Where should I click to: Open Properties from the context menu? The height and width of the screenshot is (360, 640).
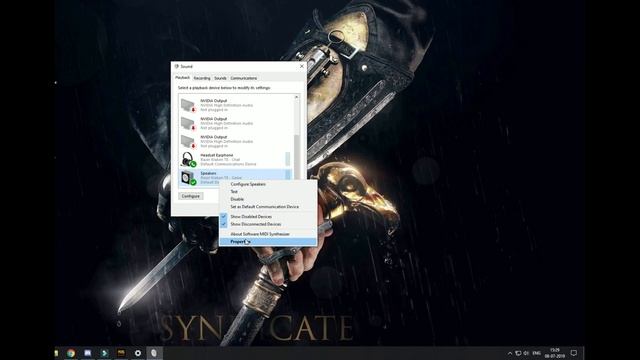pyautogui.click(x=268, y=242)
